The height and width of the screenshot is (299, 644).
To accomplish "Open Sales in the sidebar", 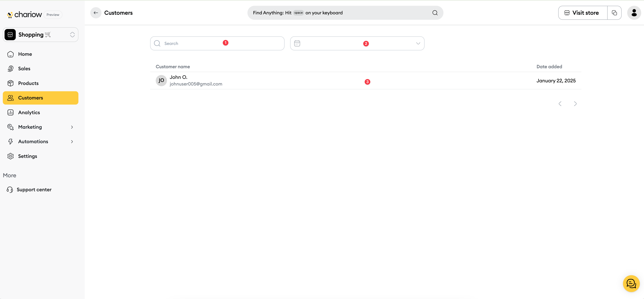I will coord(40,69).
